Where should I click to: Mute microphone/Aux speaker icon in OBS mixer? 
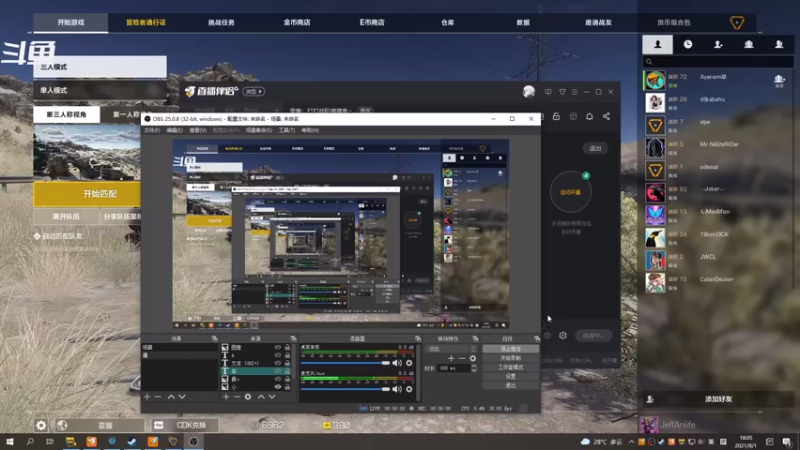pos(397,389)
